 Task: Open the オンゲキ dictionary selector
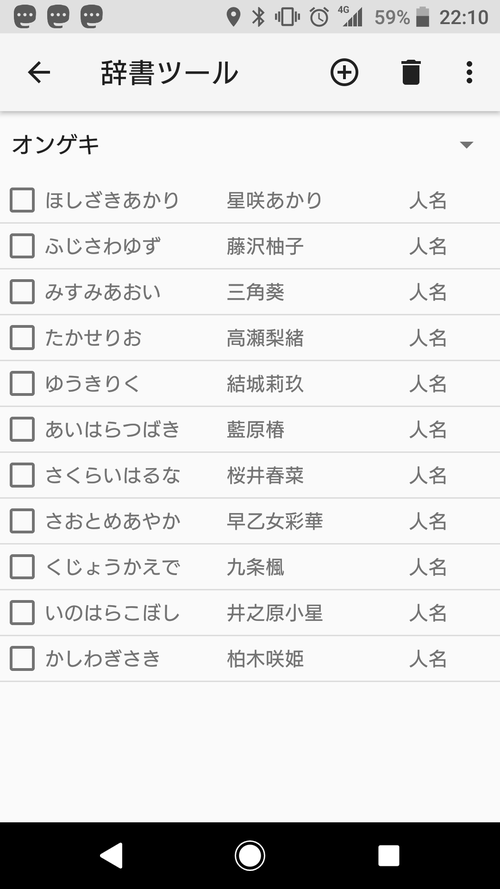click(250, 145)
